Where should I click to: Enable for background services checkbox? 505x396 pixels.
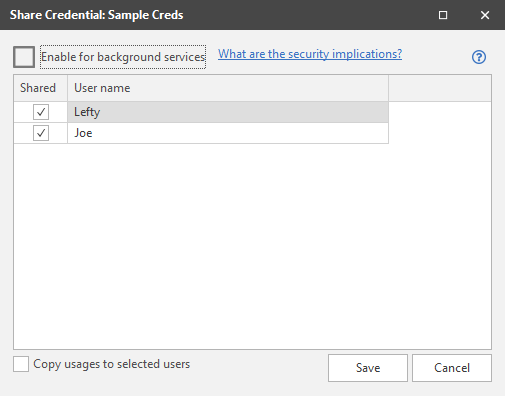point(24,57)
